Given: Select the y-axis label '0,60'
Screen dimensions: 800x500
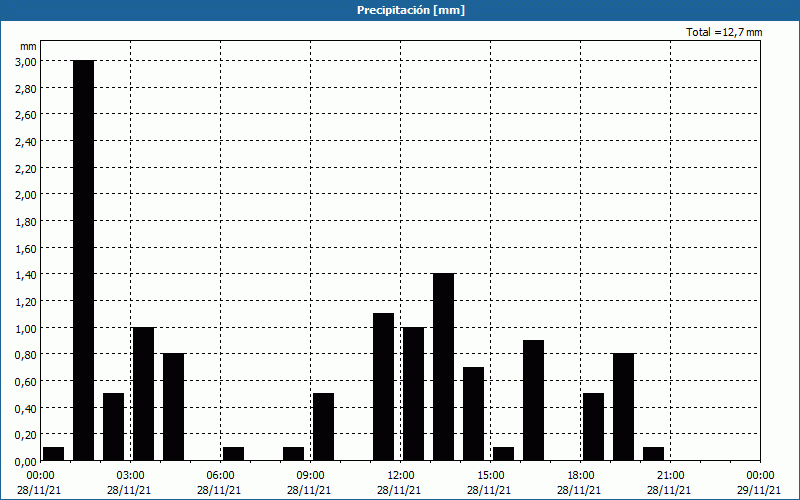Looking at the screenshot, I should (x=27, y=382).
